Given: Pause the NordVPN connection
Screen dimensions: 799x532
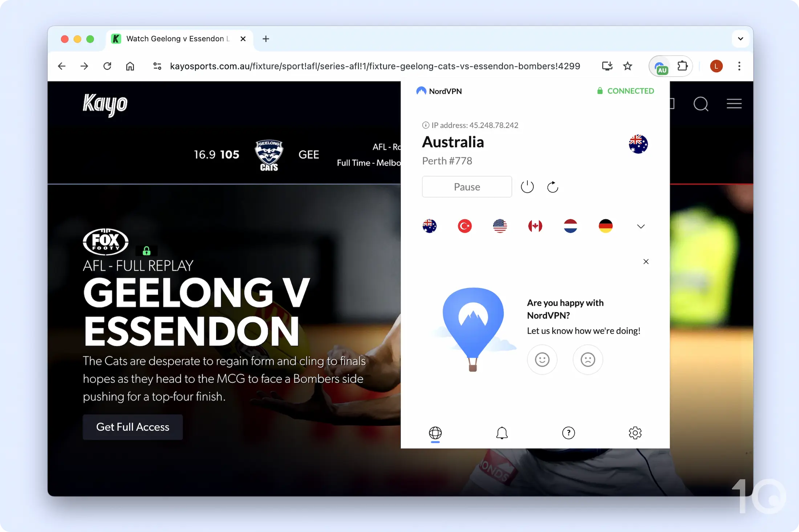Looking at the screenshot, I should 467,186.
